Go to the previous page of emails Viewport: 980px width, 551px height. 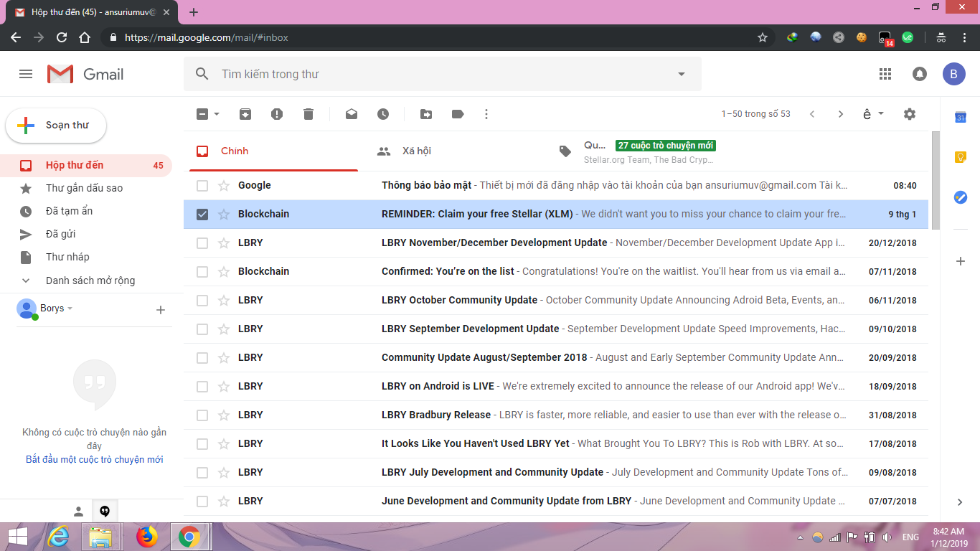coord(812,114)
